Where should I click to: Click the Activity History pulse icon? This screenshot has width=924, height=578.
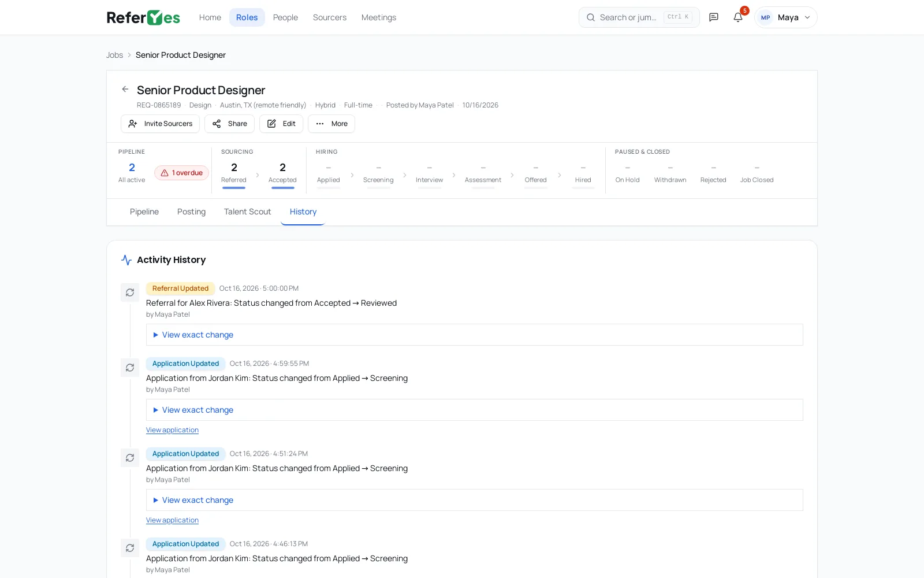coord(126,260)
